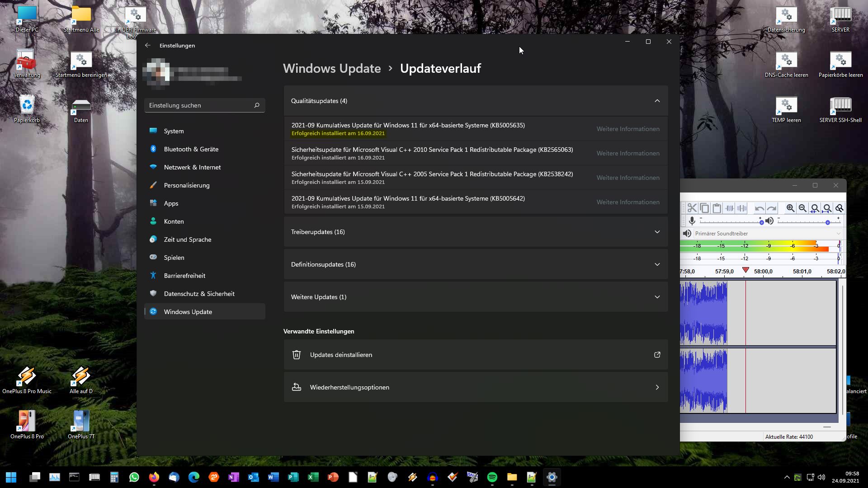The height and width of the screenshot is (488, 868).
Task: Click the Copy icon in Audacity toolbar
Action: coord(704,208)
